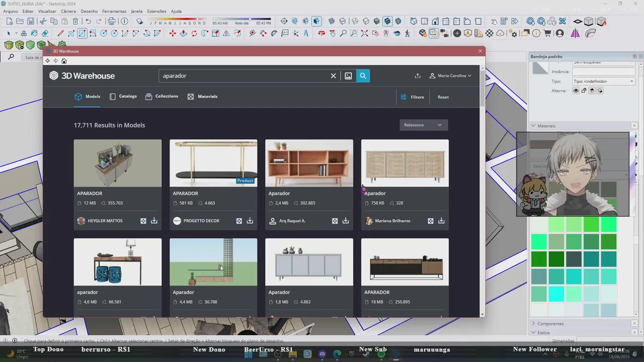Click the aparador search input field
Screen dimensions: 644x362
point(244,76)
